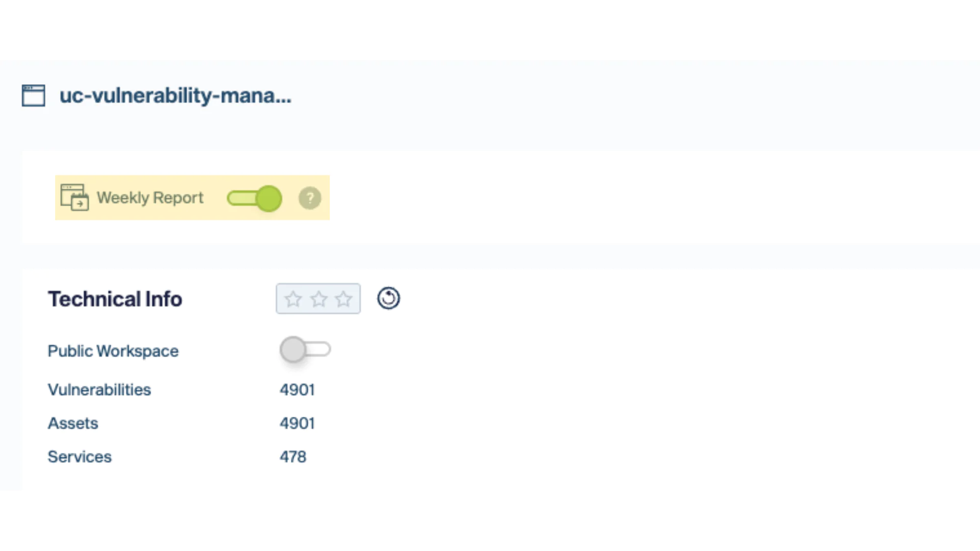
Task: Click the Weekly Report calendar icon
Action: 75,197
